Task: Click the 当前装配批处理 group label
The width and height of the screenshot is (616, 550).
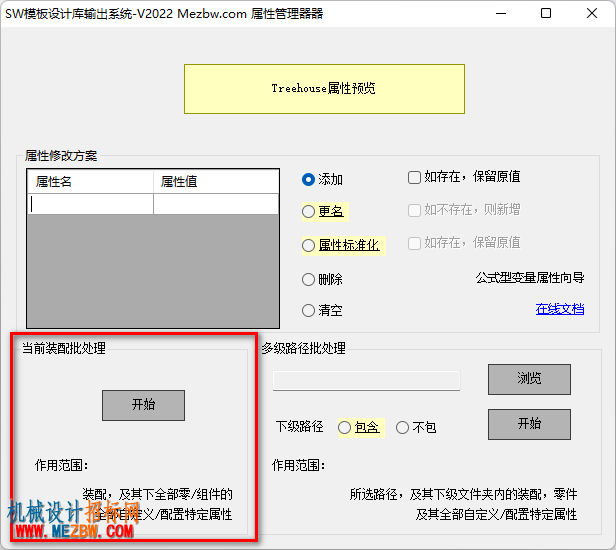Action: [64, 348]
